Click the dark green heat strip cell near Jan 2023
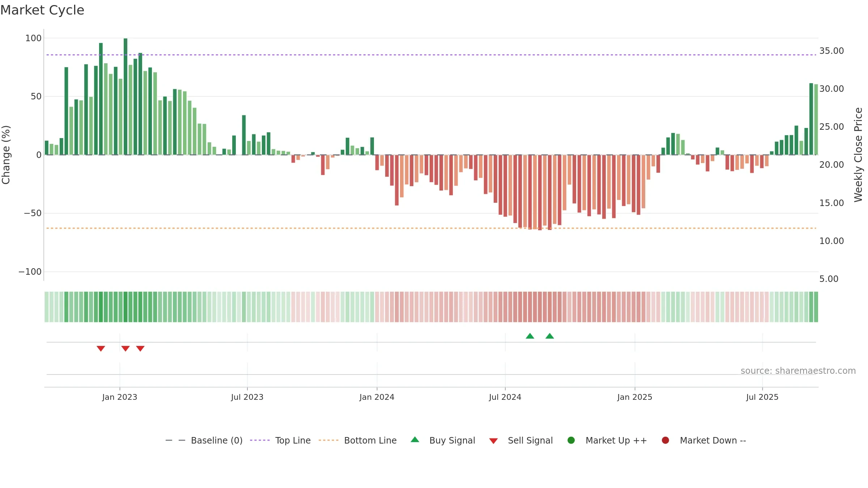Screen dimensions: 868x488 pyautogui.click(x=125, y=307)
